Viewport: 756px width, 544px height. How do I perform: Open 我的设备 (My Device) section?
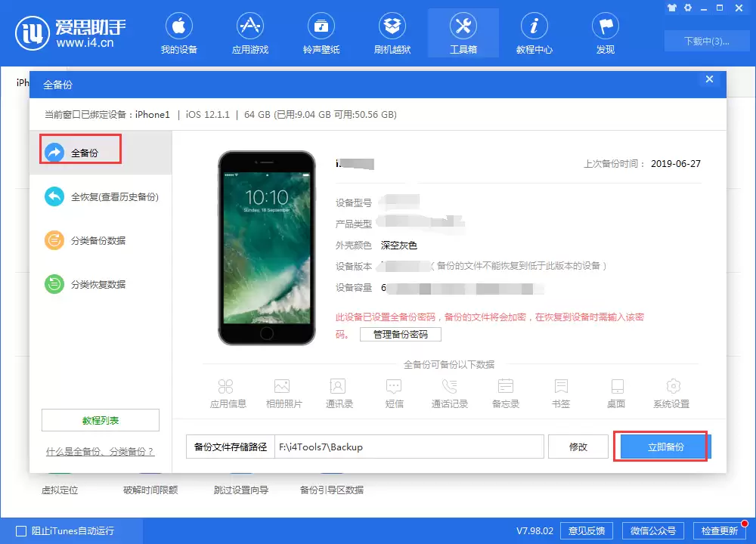(179, 33)
